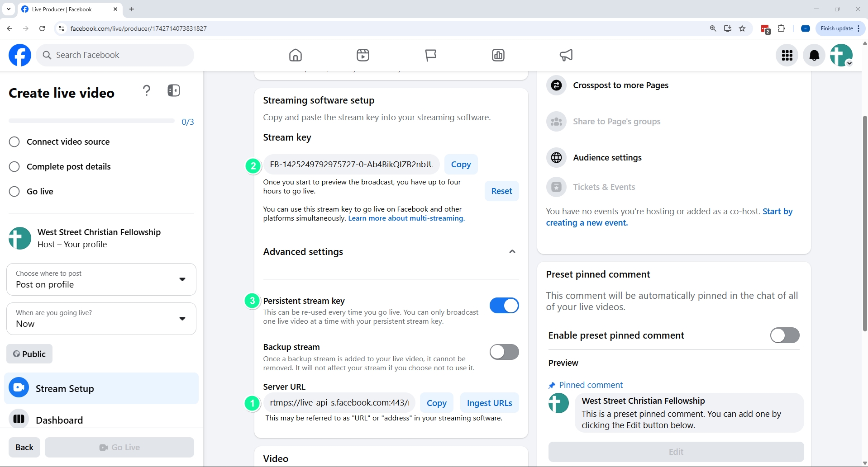Click the help question mark icon
The width and height of the screenshot is (868, 467).
tap(146, 91)
